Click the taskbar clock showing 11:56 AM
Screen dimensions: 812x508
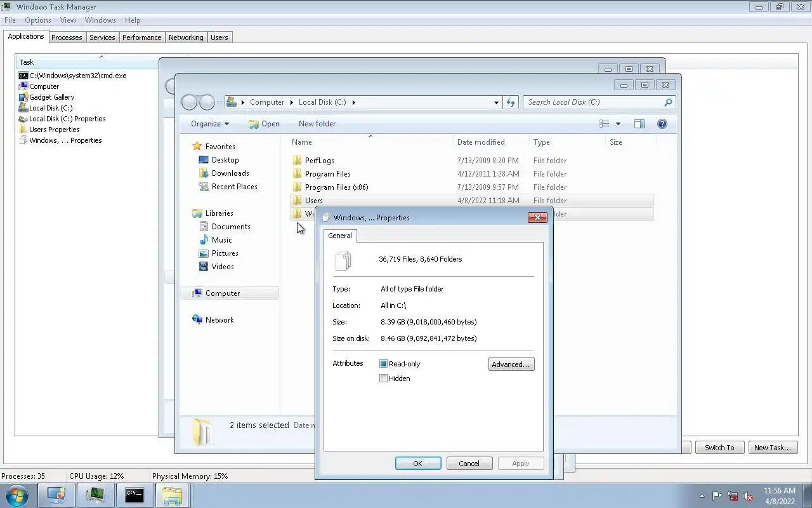[x=780, y=496]
